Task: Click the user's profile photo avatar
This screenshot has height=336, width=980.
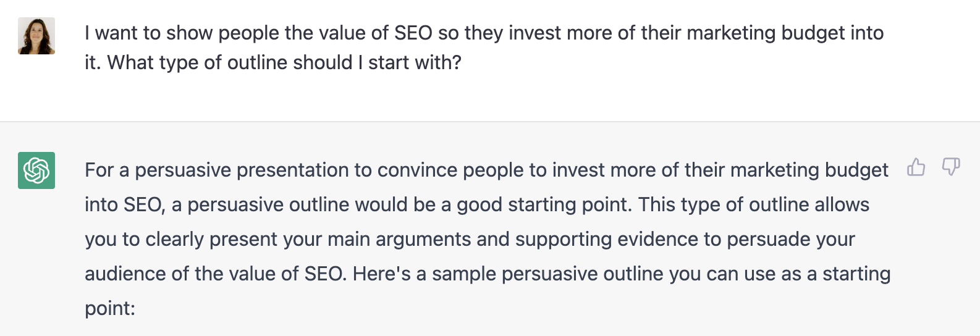Action: coord(36,36)
